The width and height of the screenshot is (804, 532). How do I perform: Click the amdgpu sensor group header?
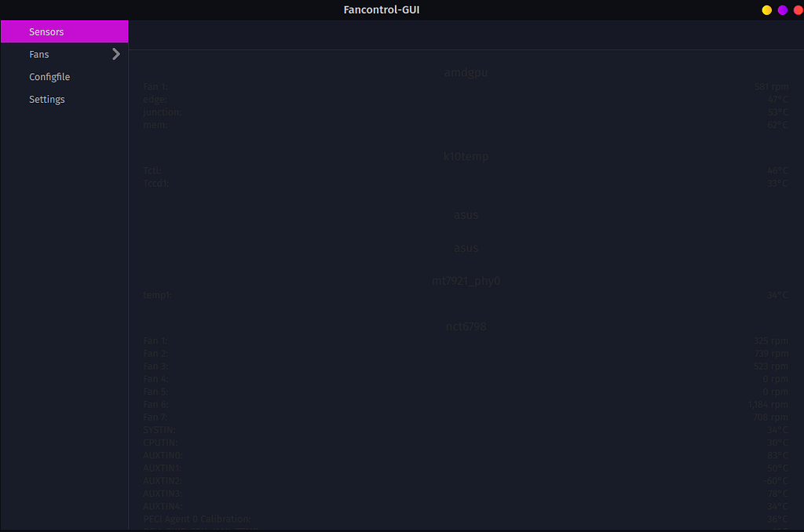tap(466, 72)
